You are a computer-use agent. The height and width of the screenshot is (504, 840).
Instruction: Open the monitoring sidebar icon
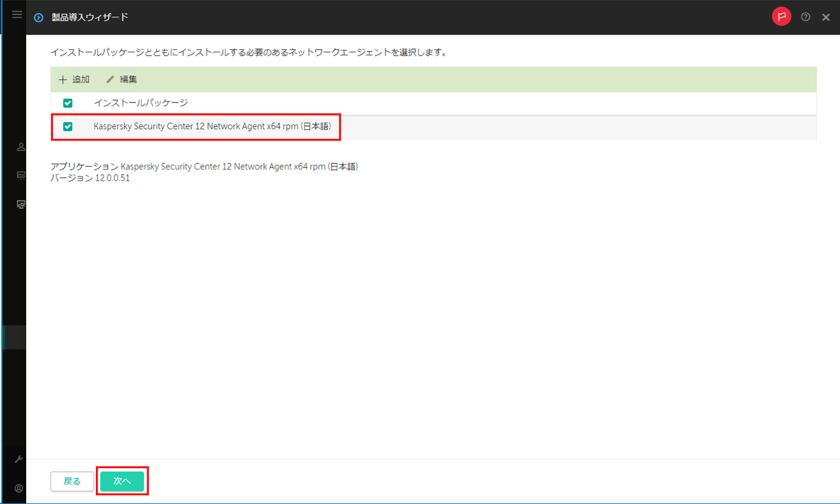pyautogui.click(x=20, y=175)
